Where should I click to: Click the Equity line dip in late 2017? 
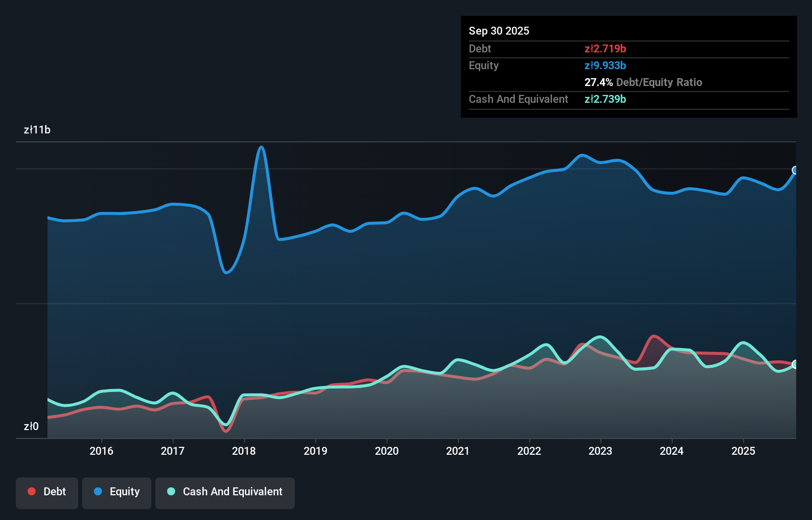click(226, 272)
